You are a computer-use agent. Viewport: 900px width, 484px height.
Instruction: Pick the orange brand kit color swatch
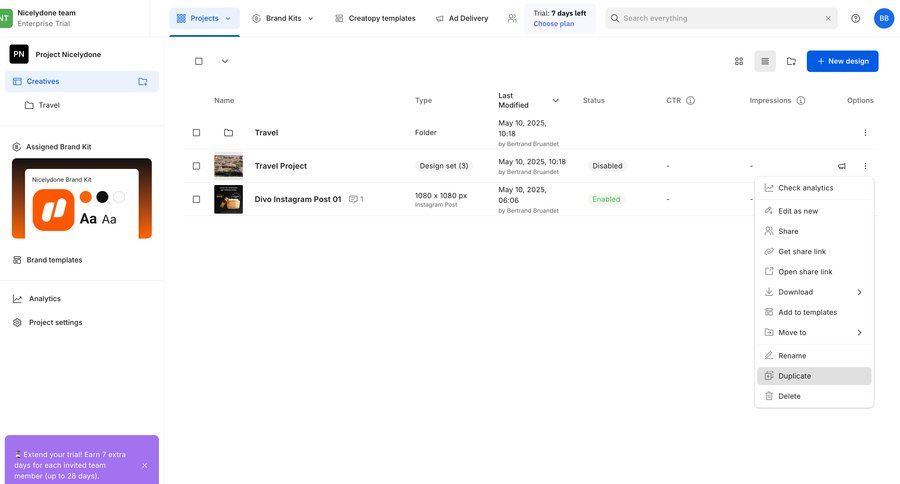click(x=85, y=197)
